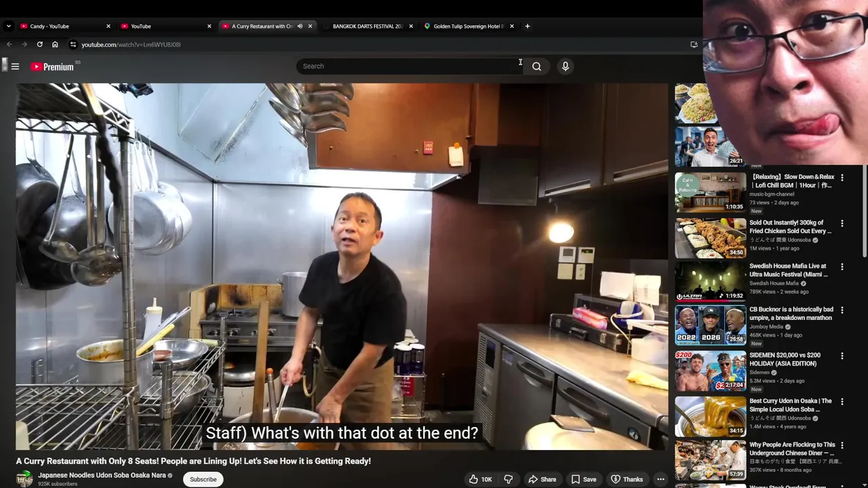
Task: Open SIDEMEN $20,000 vs $200 HOLIDAY title
Action: point(785,359)
